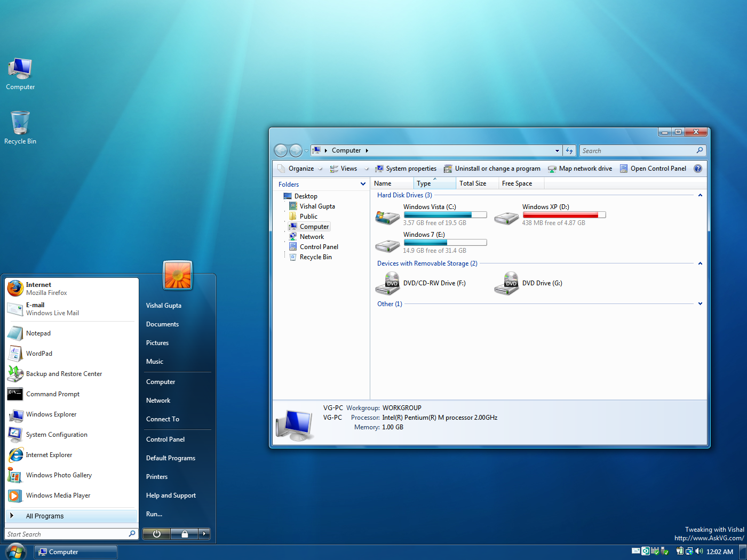Click Map network drive button
The image size is (747, 560).
[x=580, y=169]
